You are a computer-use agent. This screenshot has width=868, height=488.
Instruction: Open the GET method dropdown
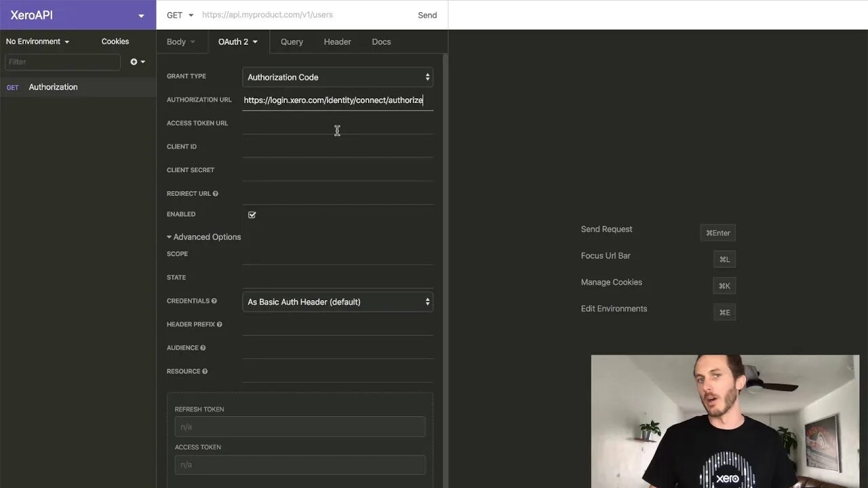tap(180, 15)
